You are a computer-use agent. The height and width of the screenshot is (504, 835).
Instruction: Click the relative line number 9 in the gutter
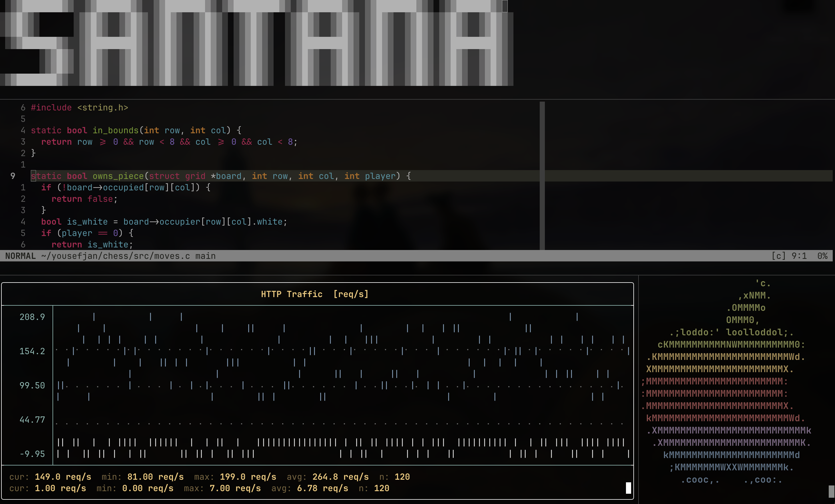pos(13,176)
